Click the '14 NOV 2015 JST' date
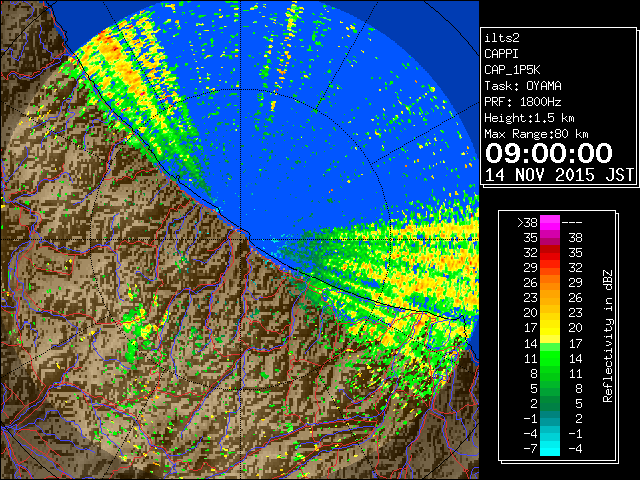The image size is (640, 480). (559, 175)
